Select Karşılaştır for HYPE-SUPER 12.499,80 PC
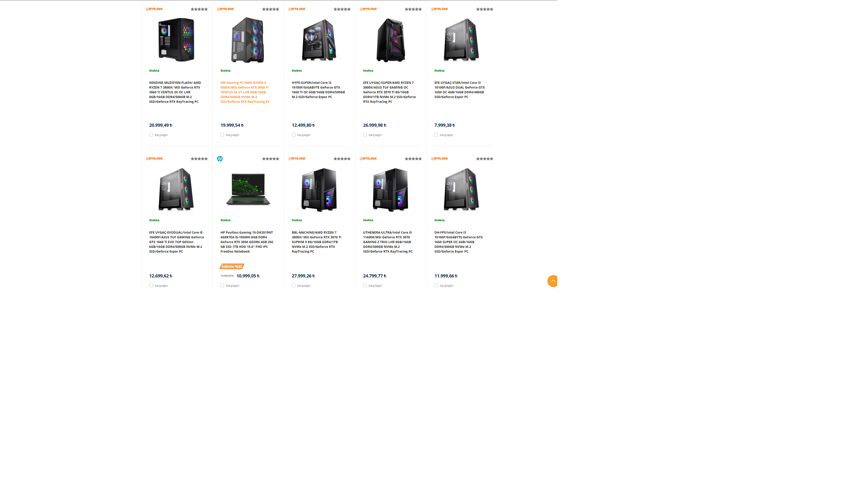The image size is (868, 488). (x=293, y=135)
